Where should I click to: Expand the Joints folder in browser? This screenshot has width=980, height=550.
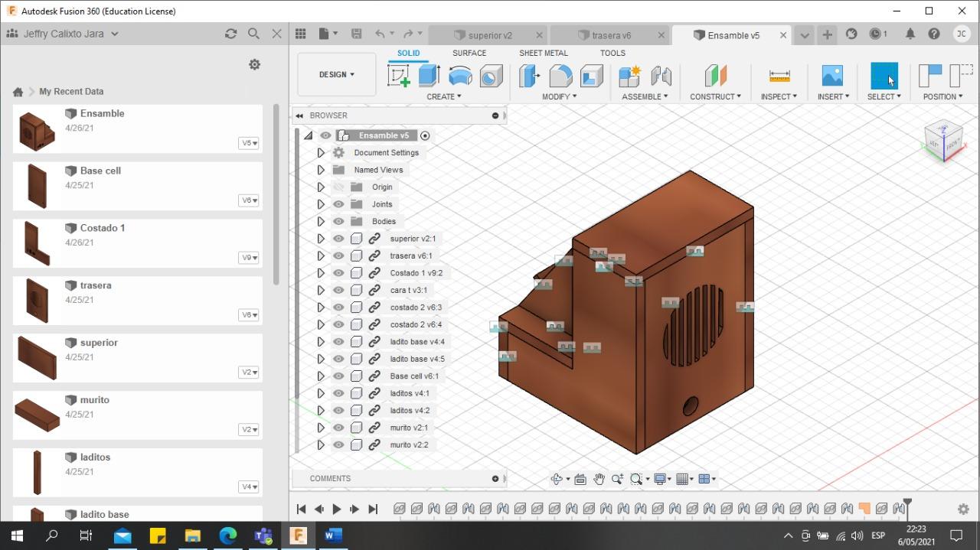[321, 204]
